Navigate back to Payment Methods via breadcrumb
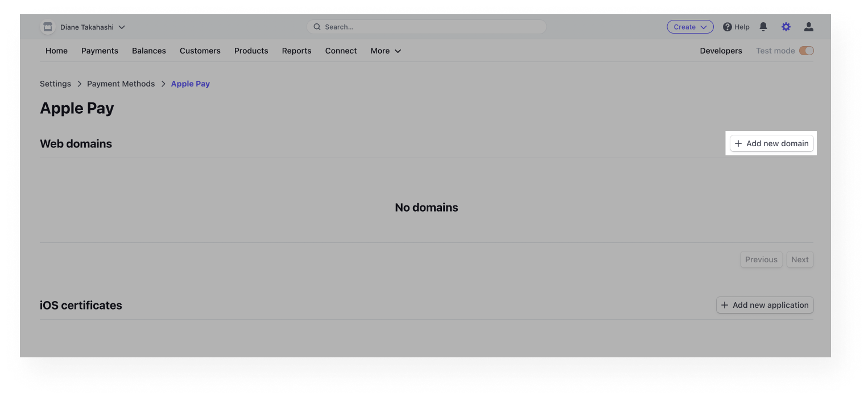This screenshot has height=400, width=868. tap(121, 84)
